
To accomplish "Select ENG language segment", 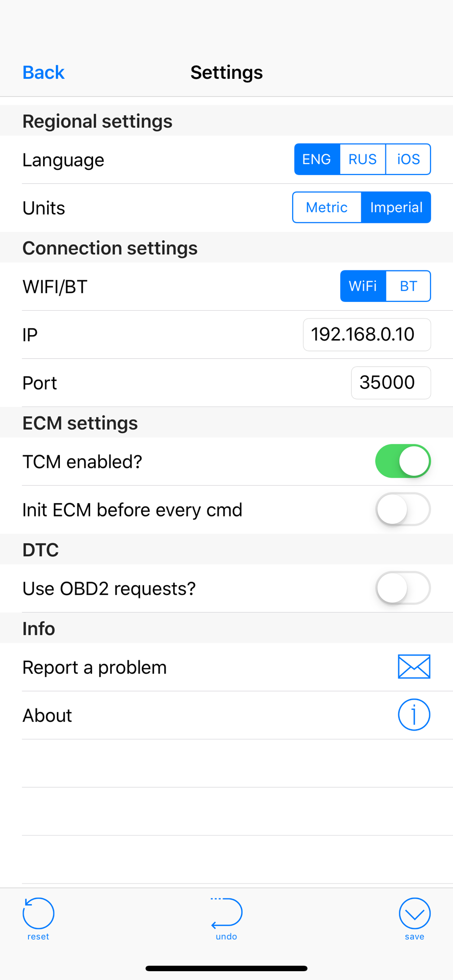I will 317,159.
